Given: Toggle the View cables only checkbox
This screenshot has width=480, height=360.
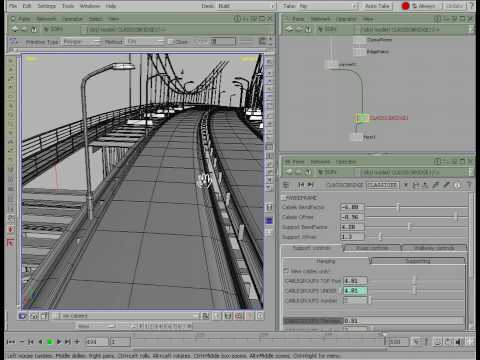Looking at the screenshot, I should tap(286, 271).
